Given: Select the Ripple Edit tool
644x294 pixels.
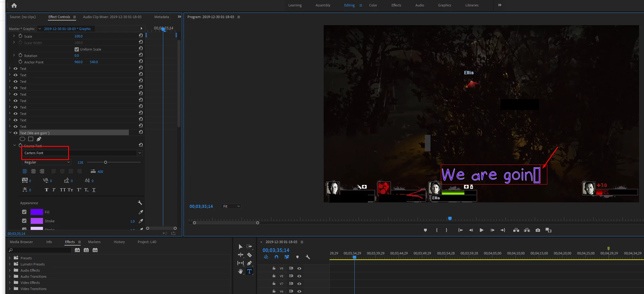Looking at the screenshot, I should click(x=241, y=255).
